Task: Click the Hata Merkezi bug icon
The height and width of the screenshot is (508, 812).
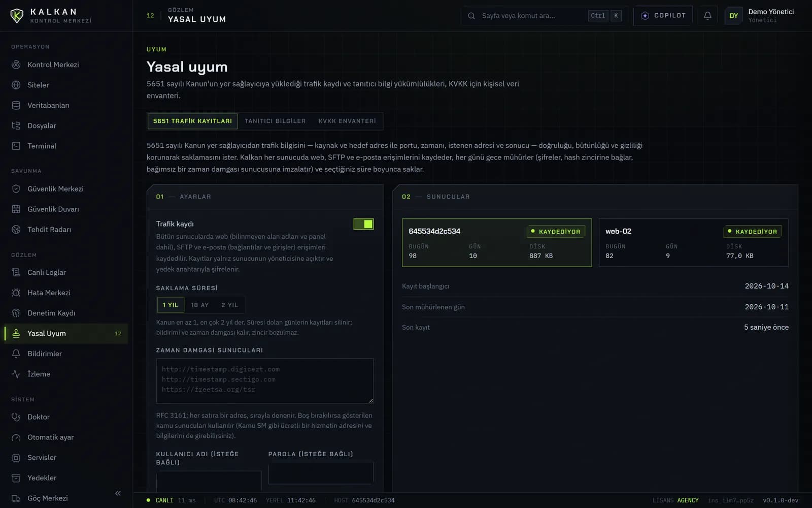Action: 16,293
